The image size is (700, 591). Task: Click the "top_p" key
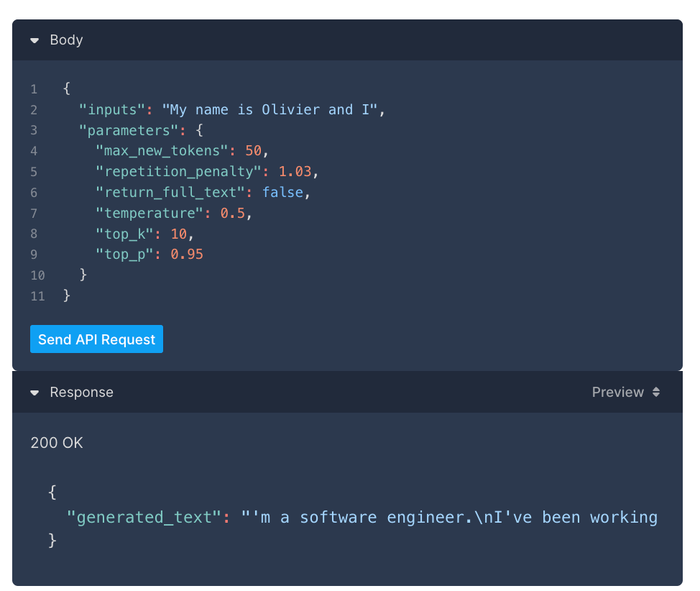click(x=124, y=255)
